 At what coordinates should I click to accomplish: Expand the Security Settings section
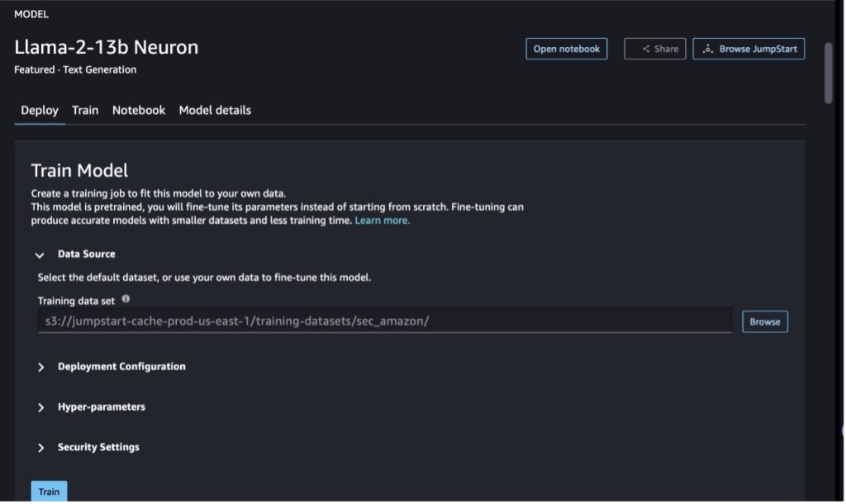[41, 448]
